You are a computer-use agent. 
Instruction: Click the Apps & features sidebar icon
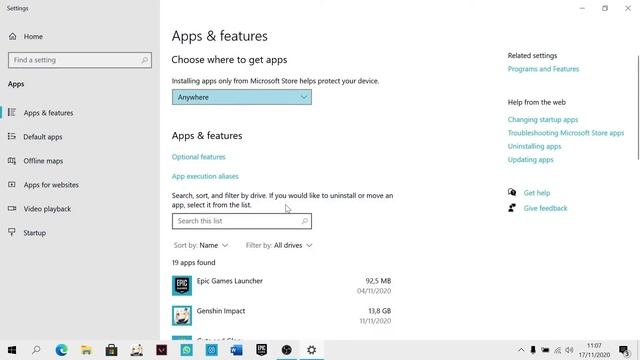12,112
